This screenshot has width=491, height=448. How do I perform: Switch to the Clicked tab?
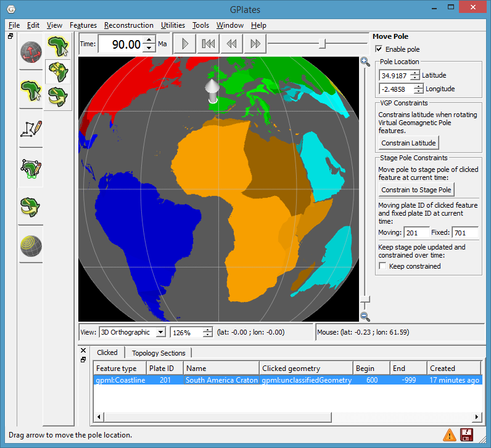click(107, 352)
